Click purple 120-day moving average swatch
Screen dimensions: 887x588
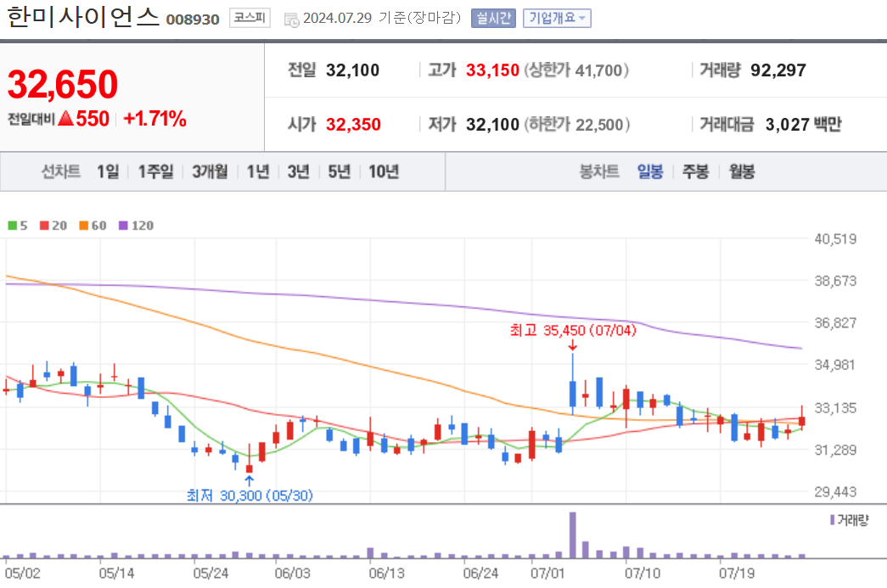123,226
